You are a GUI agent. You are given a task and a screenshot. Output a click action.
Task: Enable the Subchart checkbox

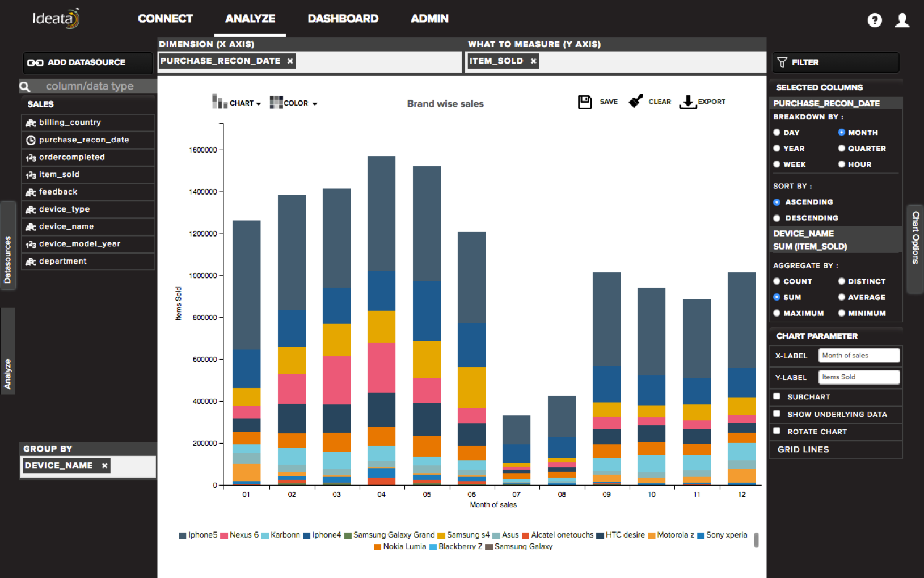click(x=777, y=396)
